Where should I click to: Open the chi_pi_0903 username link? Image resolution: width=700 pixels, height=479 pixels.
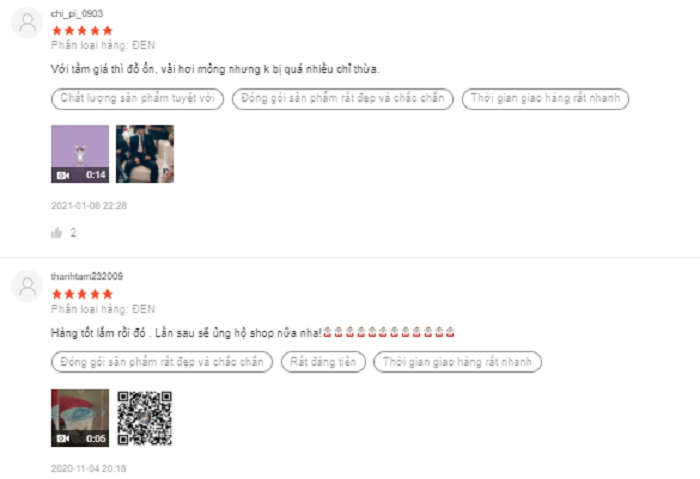pyautogui.click(x=77, y=14)
